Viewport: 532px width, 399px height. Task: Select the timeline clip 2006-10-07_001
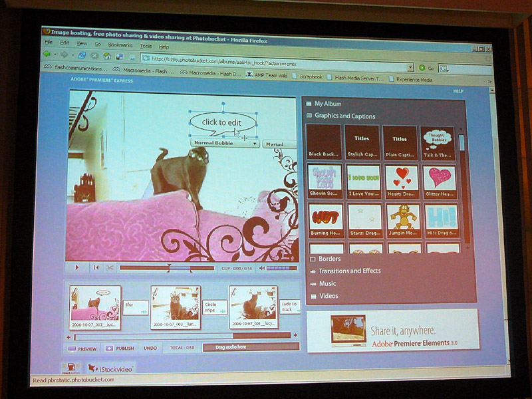253,307
